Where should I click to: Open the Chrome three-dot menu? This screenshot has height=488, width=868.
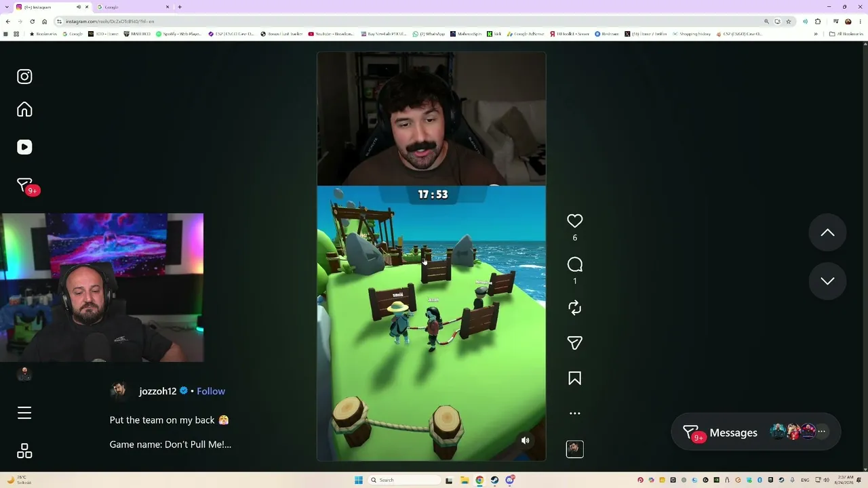pos(860,21)
